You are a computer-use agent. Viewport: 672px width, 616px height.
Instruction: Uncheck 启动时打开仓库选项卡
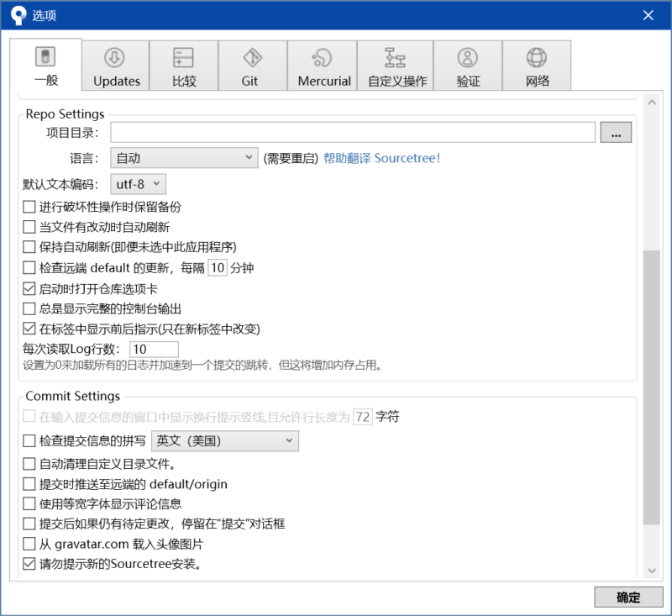[29, 289]
